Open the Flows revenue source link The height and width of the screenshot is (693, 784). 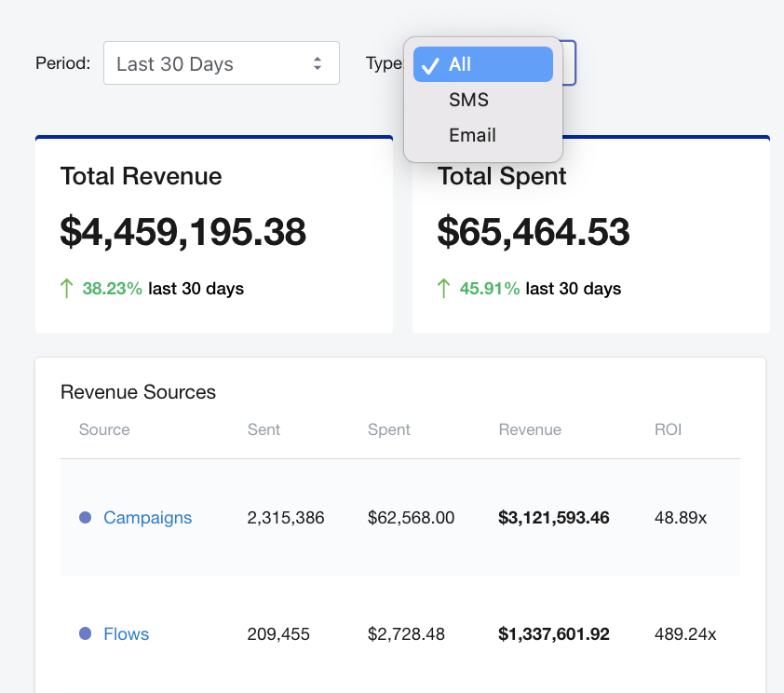point(126,634)
